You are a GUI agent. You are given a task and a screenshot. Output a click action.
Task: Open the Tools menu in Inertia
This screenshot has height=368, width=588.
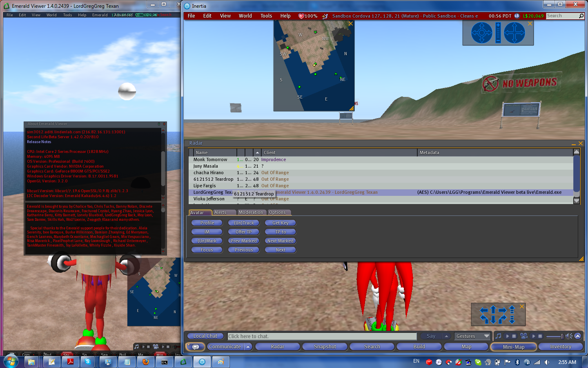266,16
